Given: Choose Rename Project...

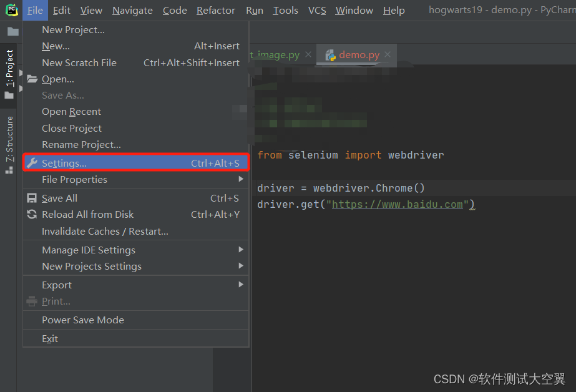Looking at the screenshot, I should (136, 144).
